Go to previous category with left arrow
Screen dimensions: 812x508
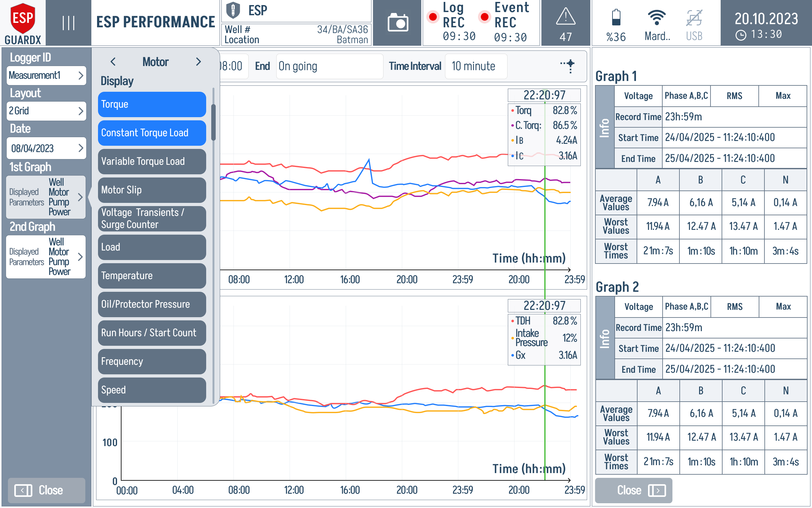click(x=113, y=62)
